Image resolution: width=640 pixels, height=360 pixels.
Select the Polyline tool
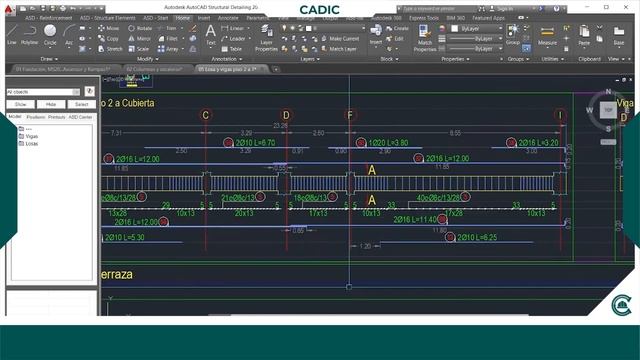pyautogui.click(x=29, y=35)
